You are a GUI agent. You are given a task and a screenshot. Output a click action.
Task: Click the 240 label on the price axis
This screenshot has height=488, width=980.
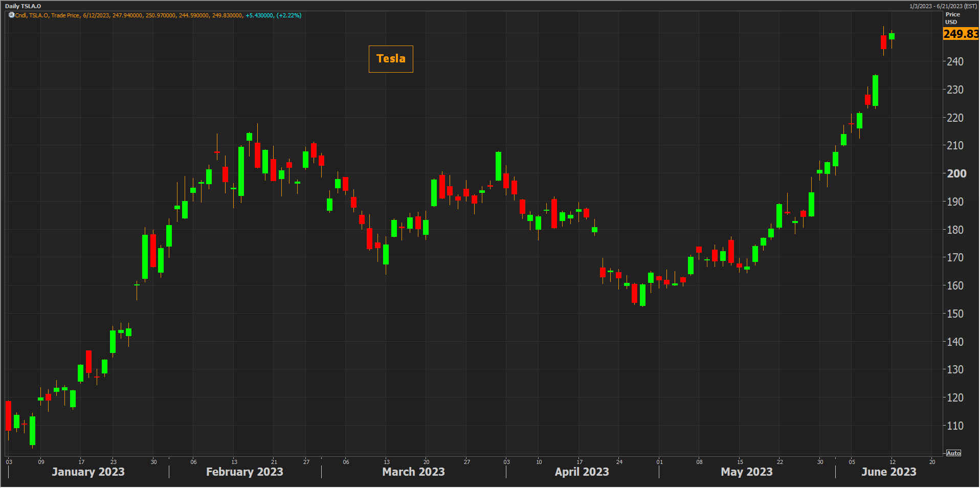click(x=955, y=61)
